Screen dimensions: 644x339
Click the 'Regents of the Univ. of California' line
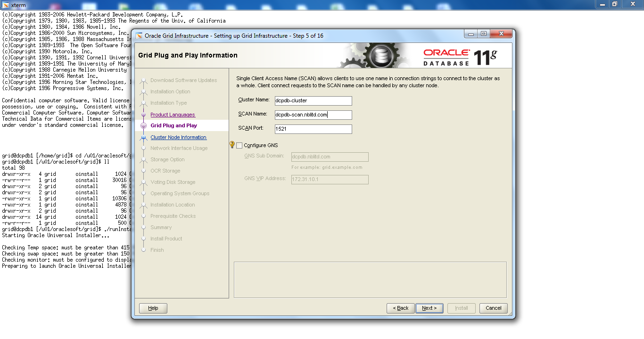(114, 21)
